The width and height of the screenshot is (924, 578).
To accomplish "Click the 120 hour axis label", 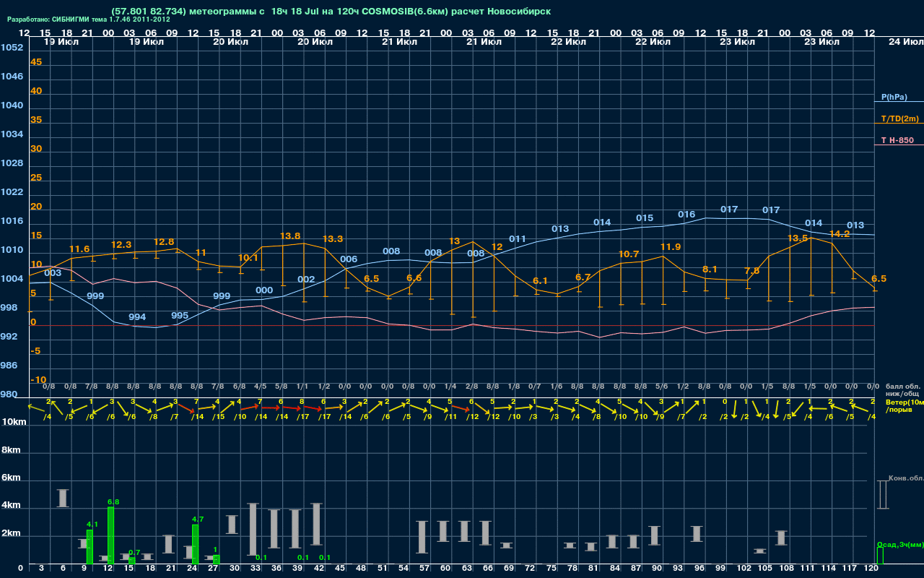I will (871, 569).
